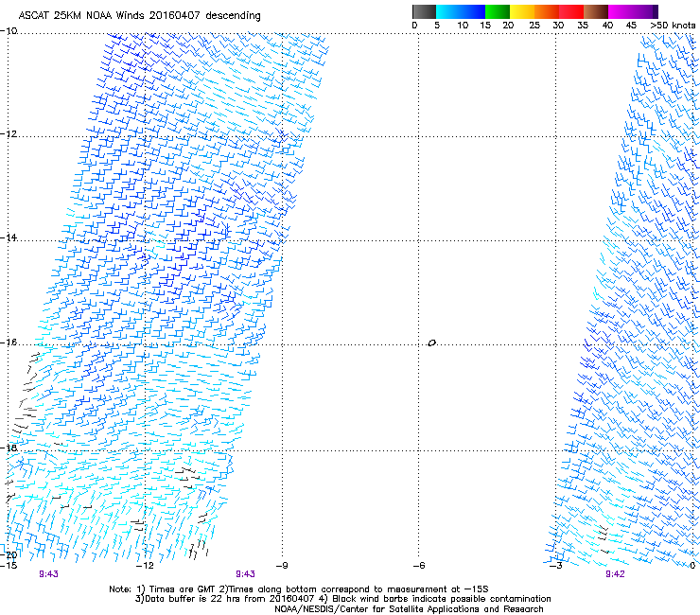The height and width of the screenshot is (615, 700).
Task: Pick the brown 35–40 knots color segment
Action: coord(596,11)
